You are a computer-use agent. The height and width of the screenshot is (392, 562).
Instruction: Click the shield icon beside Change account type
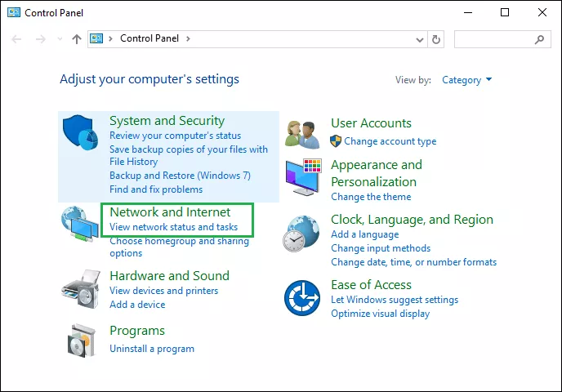pyautogui.click(x=336, y=141)
